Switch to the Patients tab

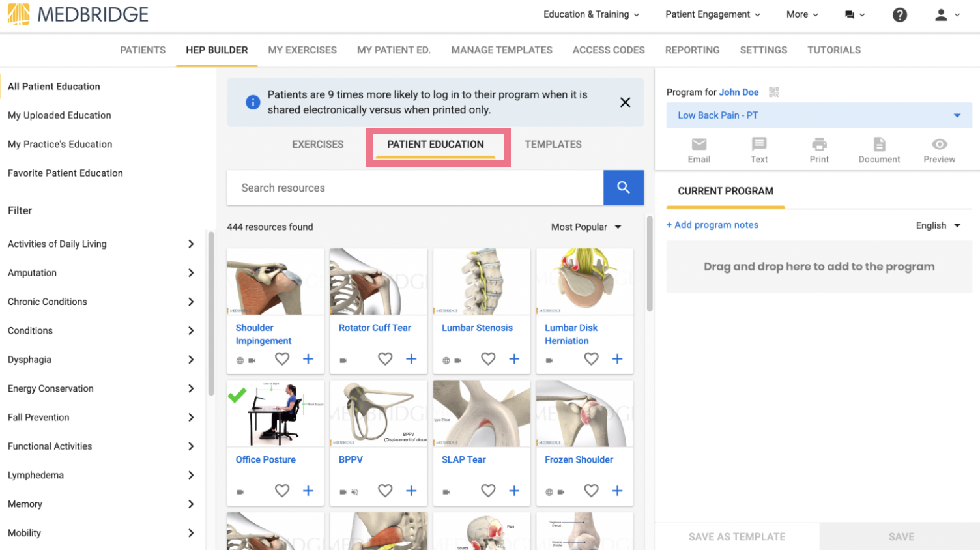click(x=143, y=50)
